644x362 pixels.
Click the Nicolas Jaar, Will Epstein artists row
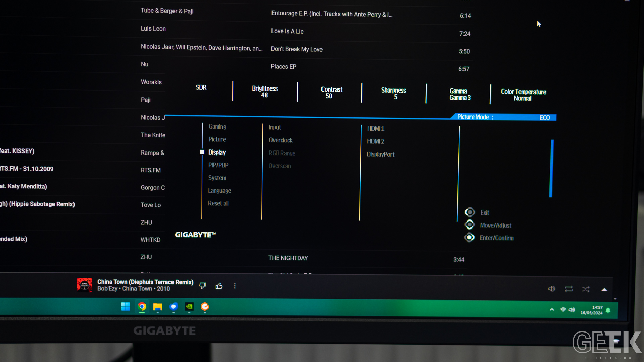click(202, 48)
